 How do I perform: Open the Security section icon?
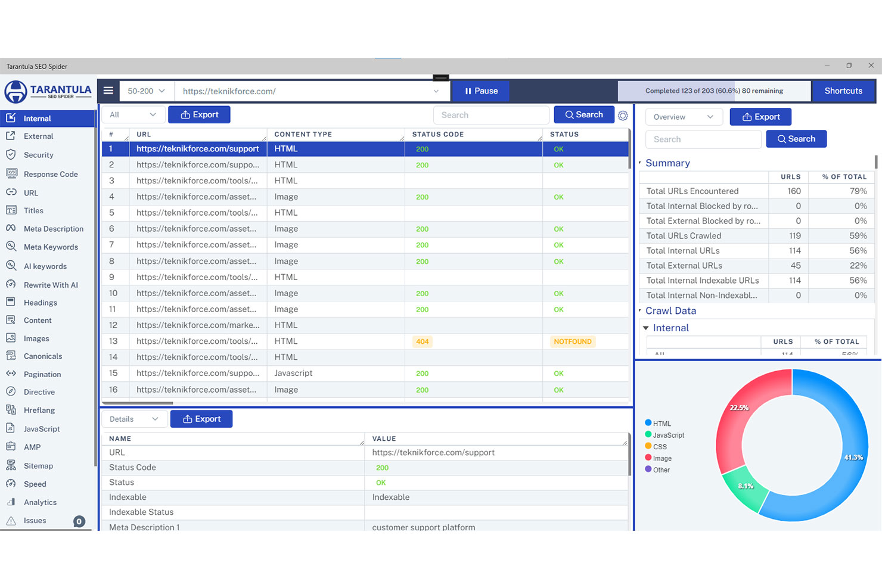pyautogui.click(x=11, y=155)
